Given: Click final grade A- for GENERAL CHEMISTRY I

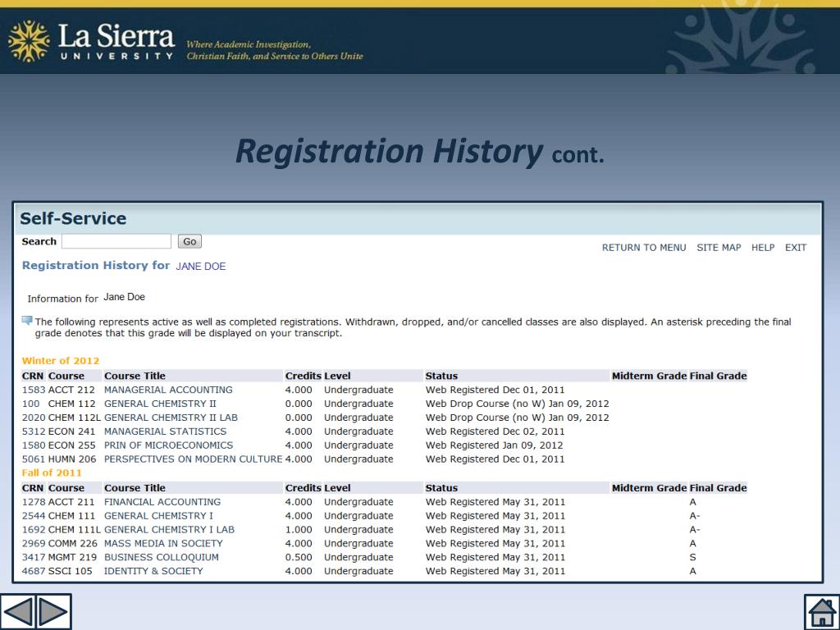Looking at the screenshot, I should pyautogui.click(x=694, y=516).
